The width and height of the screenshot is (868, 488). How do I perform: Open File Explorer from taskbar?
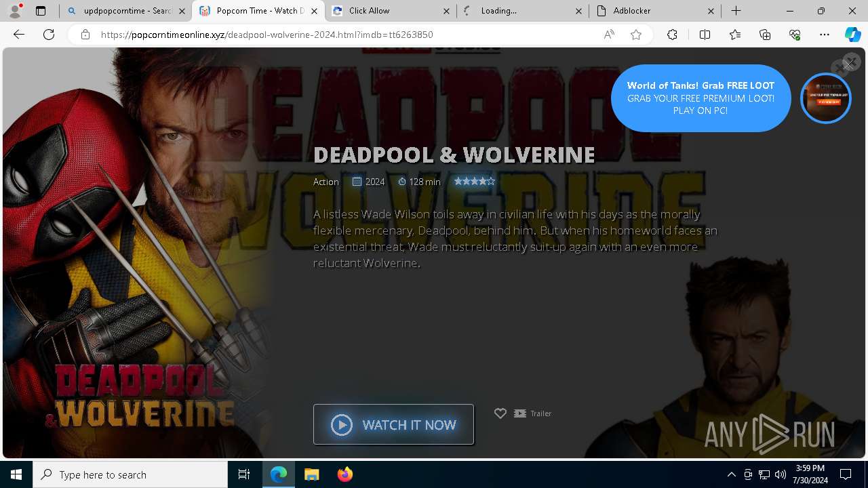pos(311,474)
